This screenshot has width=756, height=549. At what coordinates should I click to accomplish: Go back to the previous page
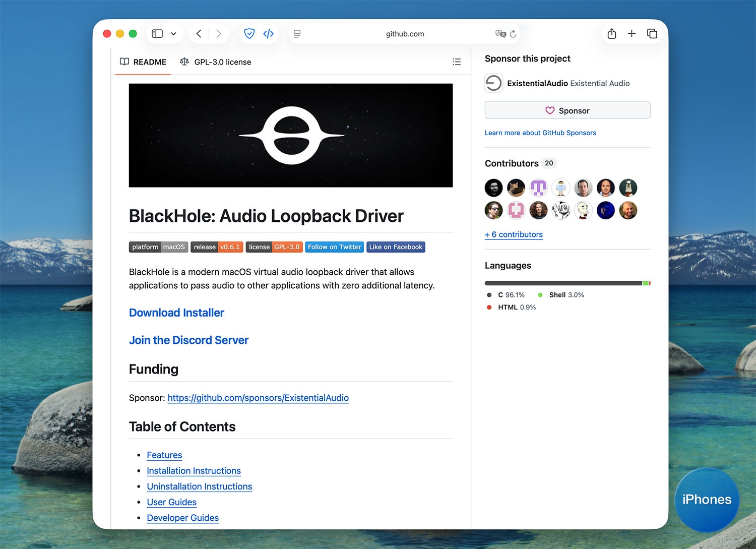(x=199, y=34)
